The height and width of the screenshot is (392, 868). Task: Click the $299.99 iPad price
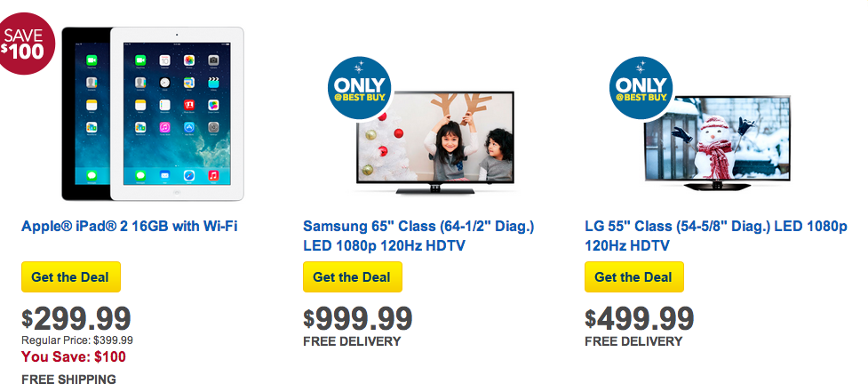[x=76, y=318]
